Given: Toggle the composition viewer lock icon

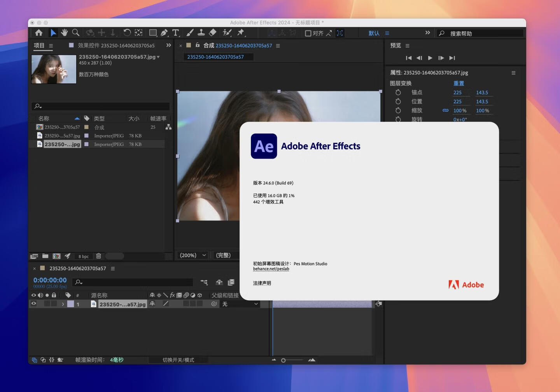Looking at the screenshot, I should pos(198,45).
